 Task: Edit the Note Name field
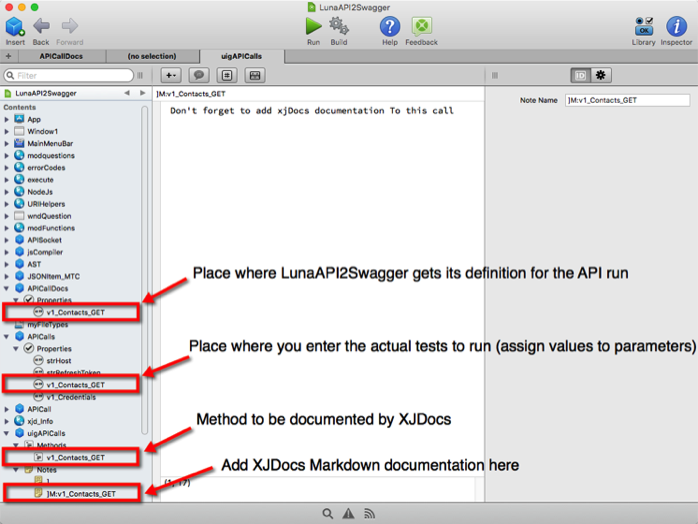point(627,100)
